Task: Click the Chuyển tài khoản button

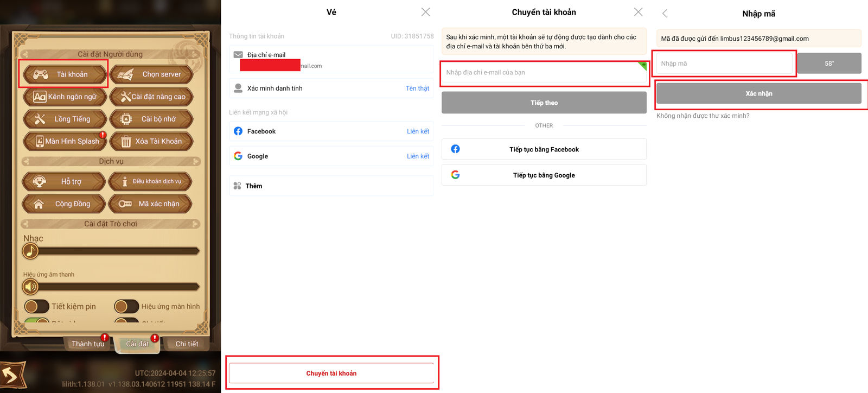Action: pos(331,373)
